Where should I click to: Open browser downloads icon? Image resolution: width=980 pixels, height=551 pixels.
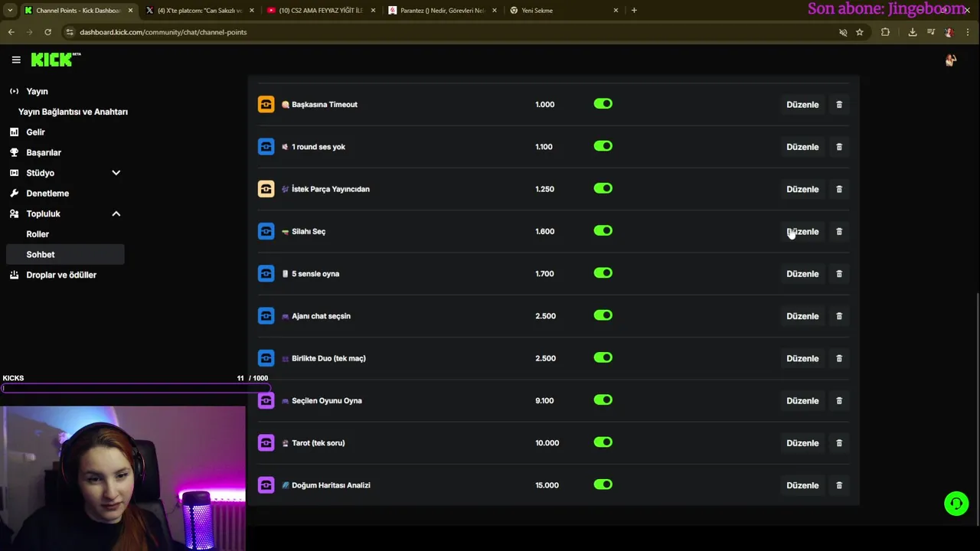point(913,32)
